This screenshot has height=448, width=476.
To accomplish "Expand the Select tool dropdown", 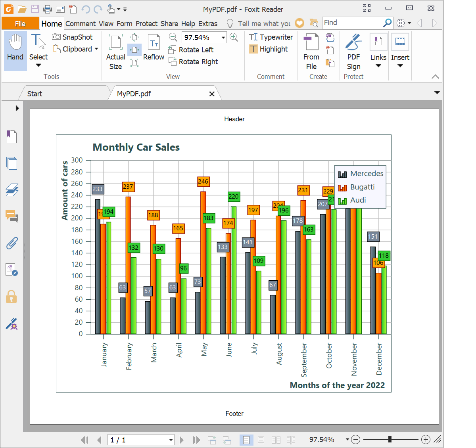I will 38,65.
